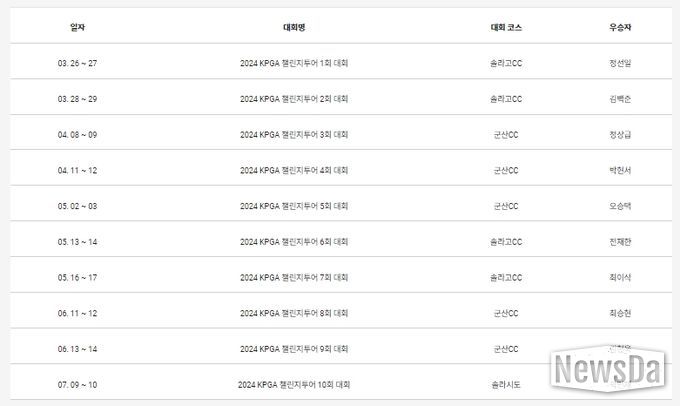Click the 일자 column header
The height and width of the screenshot is (406, 680).
(x=77, y=27)
